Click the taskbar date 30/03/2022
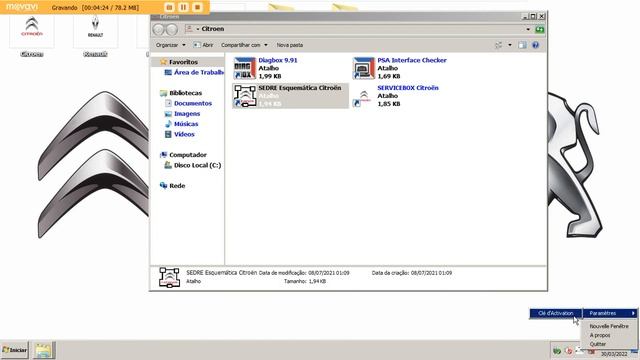The height and width of the screenshot is (360, 640). [614, 354]
